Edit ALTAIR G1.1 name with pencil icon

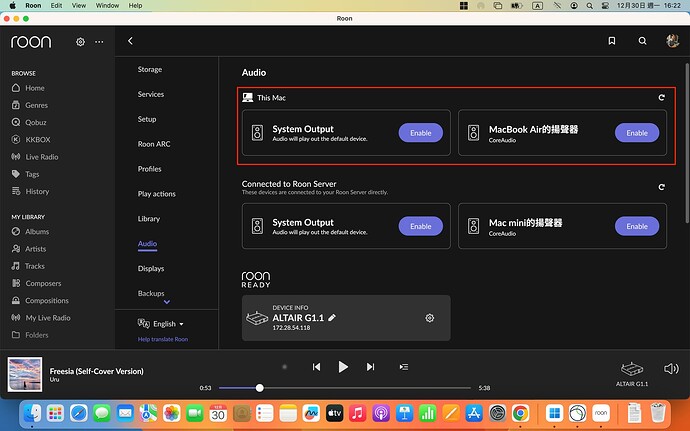[332, 317]
